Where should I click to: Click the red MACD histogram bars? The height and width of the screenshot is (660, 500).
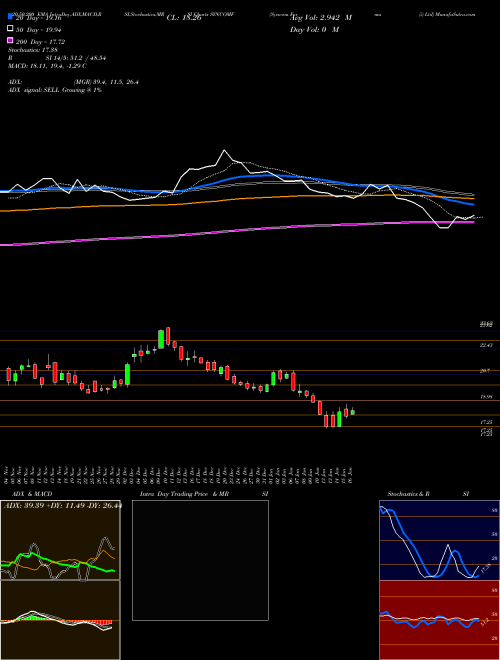tap(93, 623)
